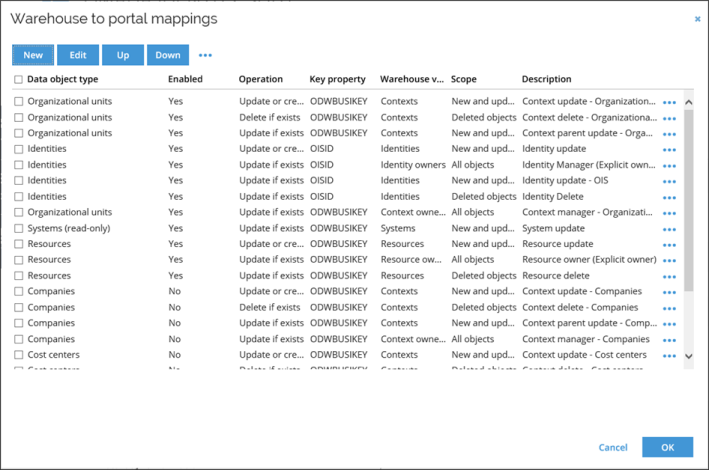Click 'Context delete - Companies' description cell
Viewport: 709px width, 470px height.
[580, 307]
